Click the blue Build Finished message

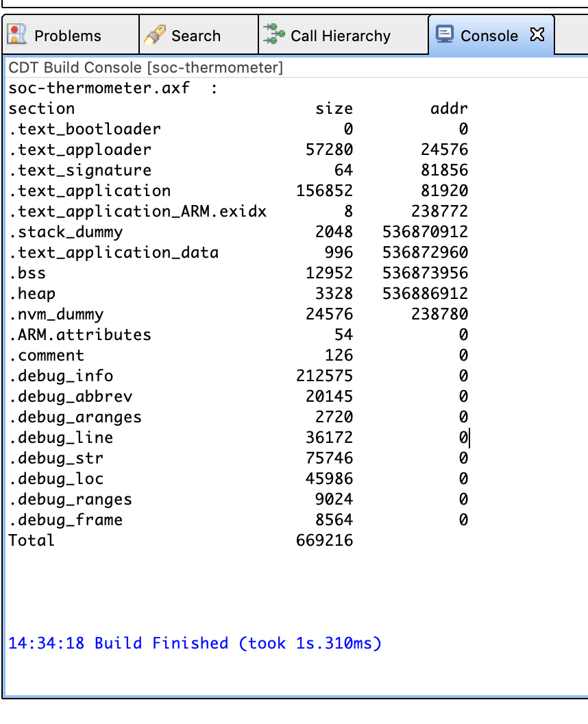(x=192, y=643)
